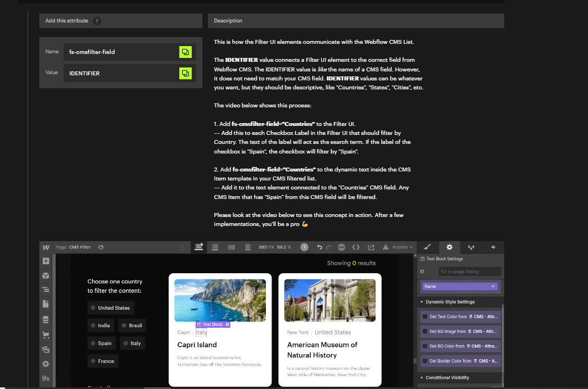Click the Showing 0 results text
Image resolution: width=588 pixels, height=389 pixels.
[x=351, y=263]
